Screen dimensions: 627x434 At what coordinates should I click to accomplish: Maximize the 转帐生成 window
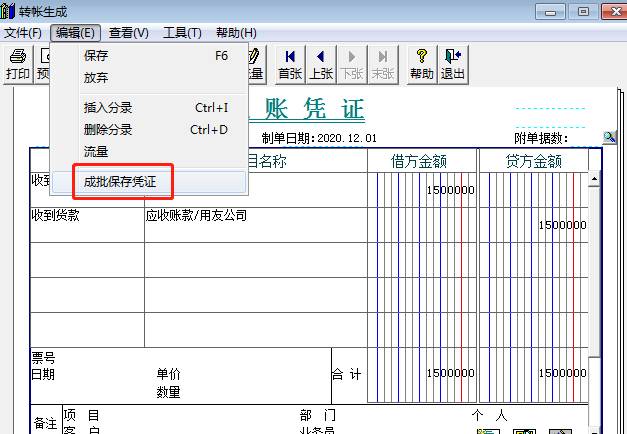(x=583, y=12)
